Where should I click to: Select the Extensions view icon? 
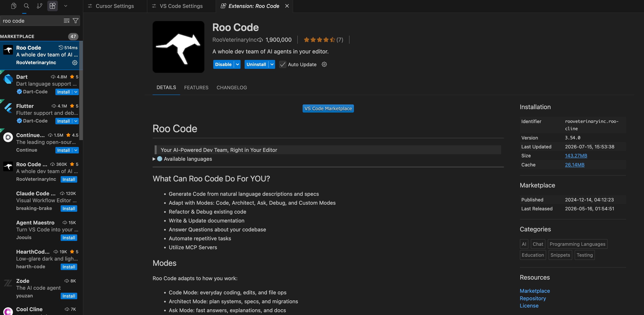tap(53, 6)
